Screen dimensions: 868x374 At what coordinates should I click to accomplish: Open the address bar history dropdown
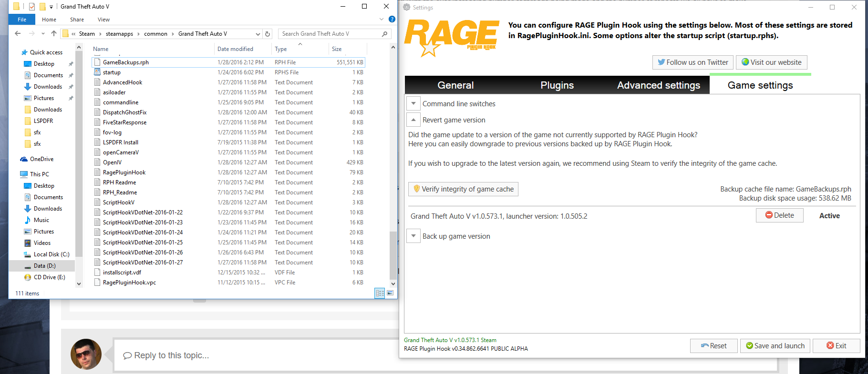click(258, 34)
